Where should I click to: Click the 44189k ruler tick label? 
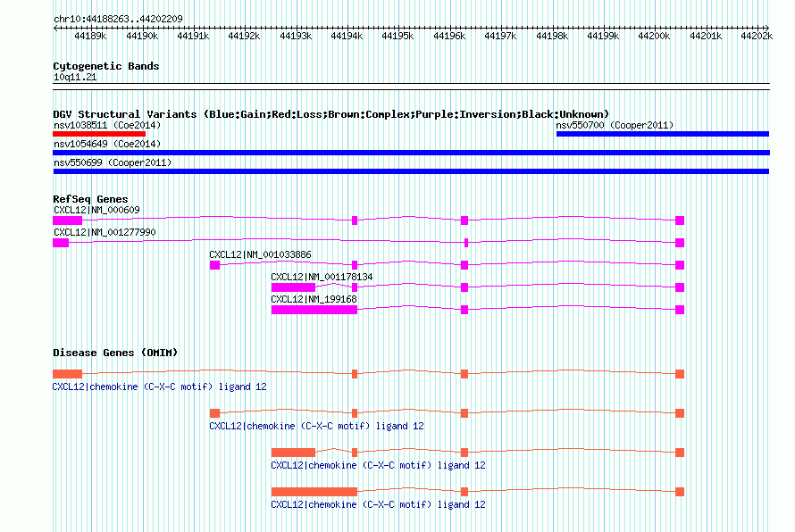pos(90,36)
